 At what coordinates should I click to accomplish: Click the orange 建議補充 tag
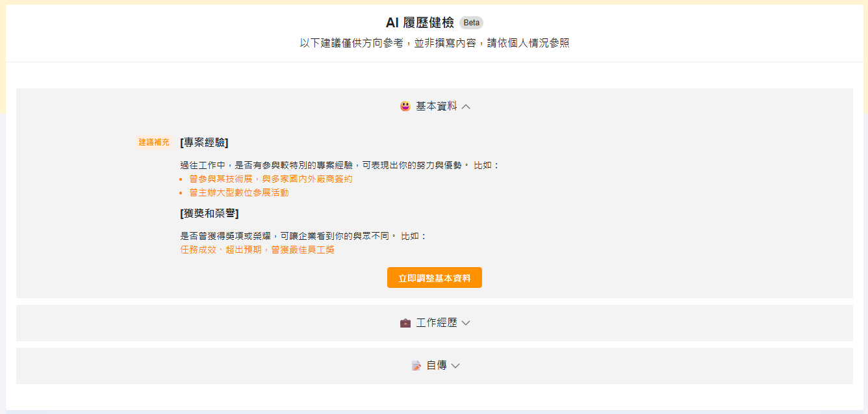tap(154, 142)
